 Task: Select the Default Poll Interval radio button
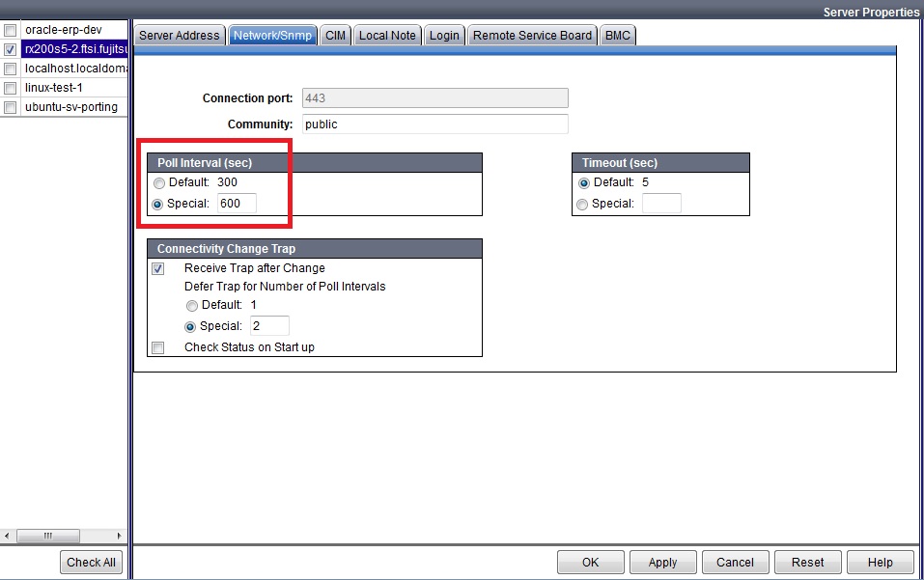[x=158, y=182]
